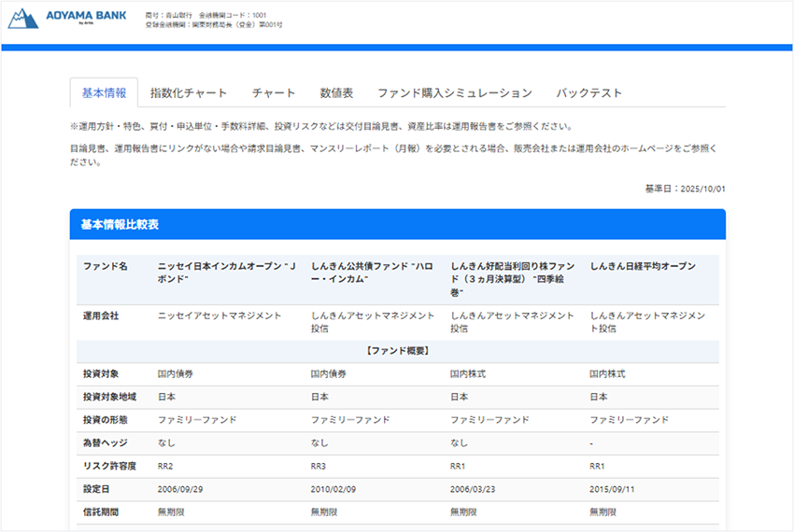Switch to the バックテスト tab
Viewport: 794px width, 532px height.
[x=588, y=93]
